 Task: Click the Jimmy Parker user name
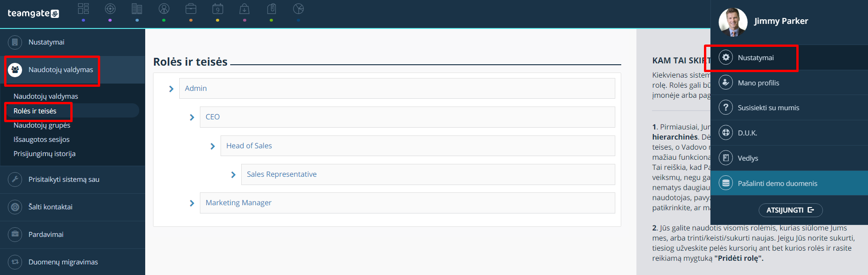tap(781, 21)
